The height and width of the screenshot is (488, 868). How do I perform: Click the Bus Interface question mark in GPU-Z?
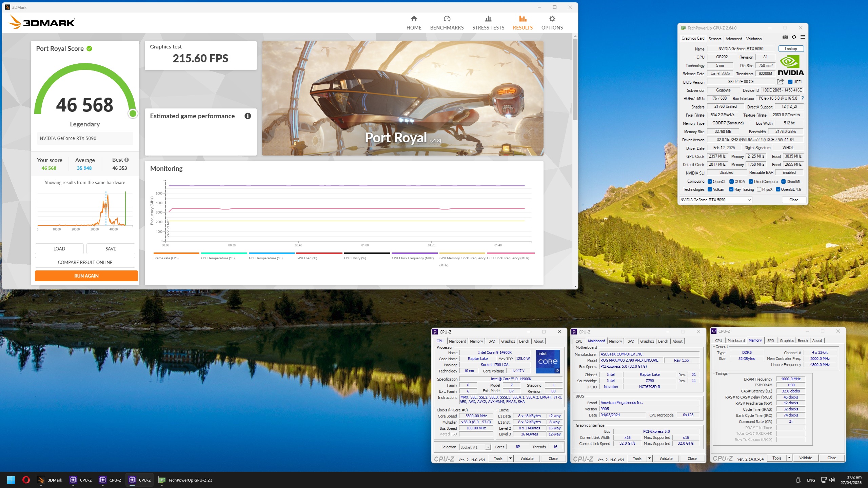803,98
